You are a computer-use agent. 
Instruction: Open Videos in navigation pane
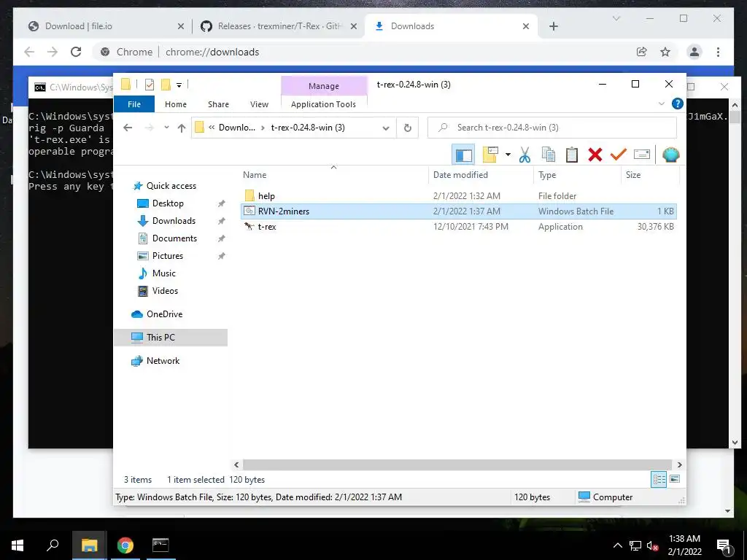165,291
